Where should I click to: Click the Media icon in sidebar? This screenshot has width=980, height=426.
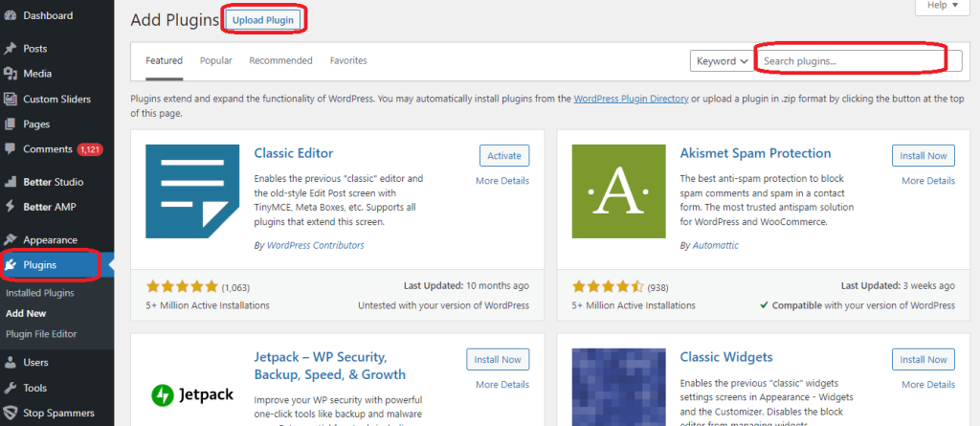click(10, 74)
